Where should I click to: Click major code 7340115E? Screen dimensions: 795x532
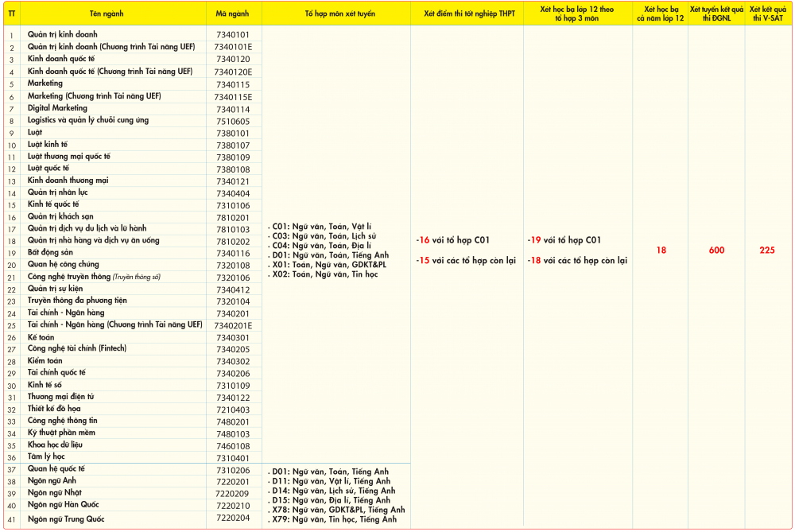[x=233, y=97]
